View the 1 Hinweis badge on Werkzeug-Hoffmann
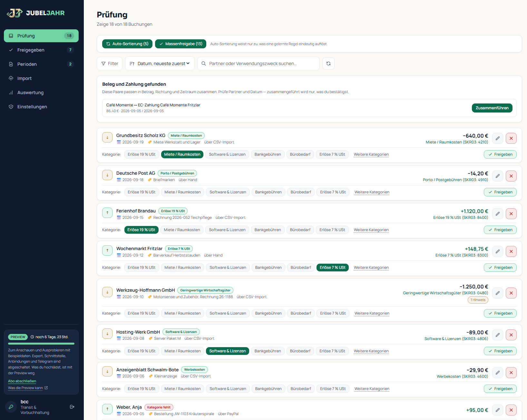Screen dimensions: 527x420 478,300
